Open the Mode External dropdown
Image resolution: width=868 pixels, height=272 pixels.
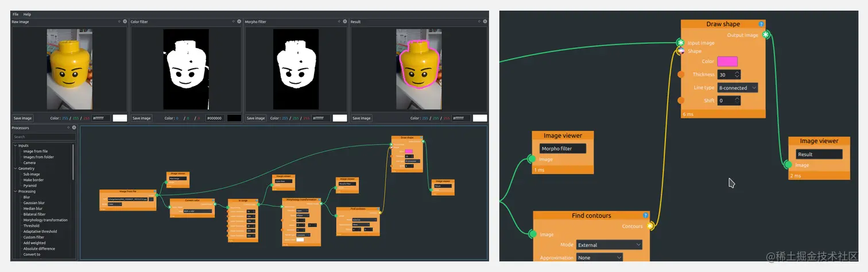pos(609,245)
